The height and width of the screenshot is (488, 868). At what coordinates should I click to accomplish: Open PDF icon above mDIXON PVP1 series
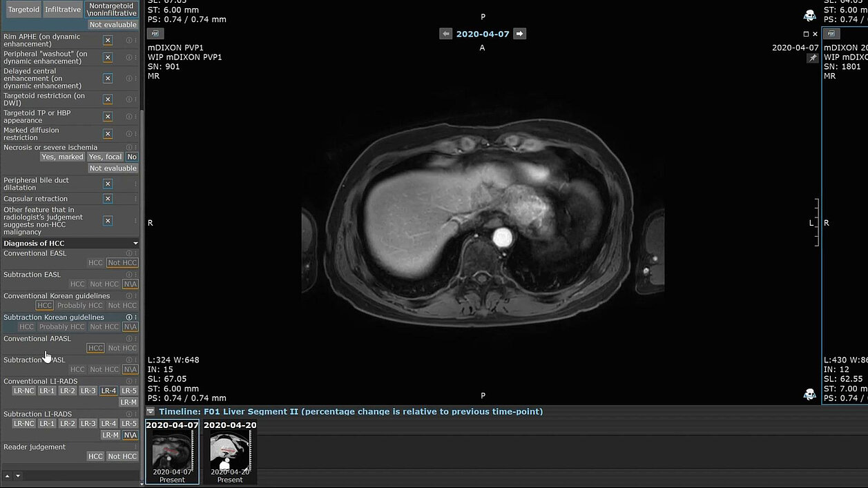[155, 34]
